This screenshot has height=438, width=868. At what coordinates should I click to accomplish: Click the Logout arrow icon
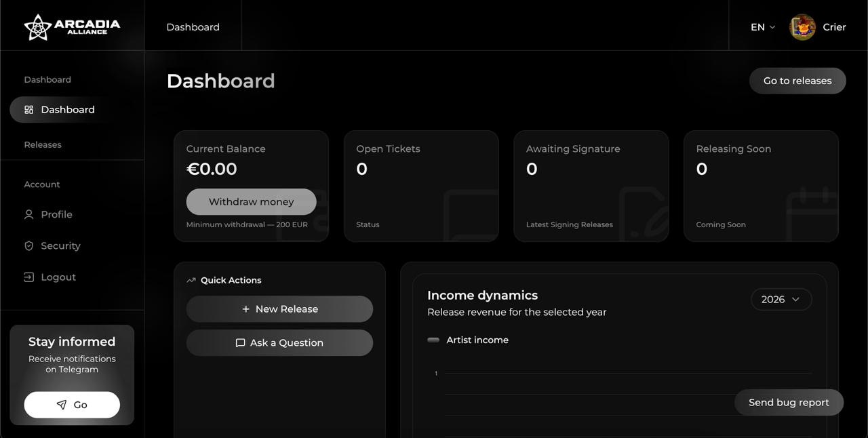click(x=28, y=277)
